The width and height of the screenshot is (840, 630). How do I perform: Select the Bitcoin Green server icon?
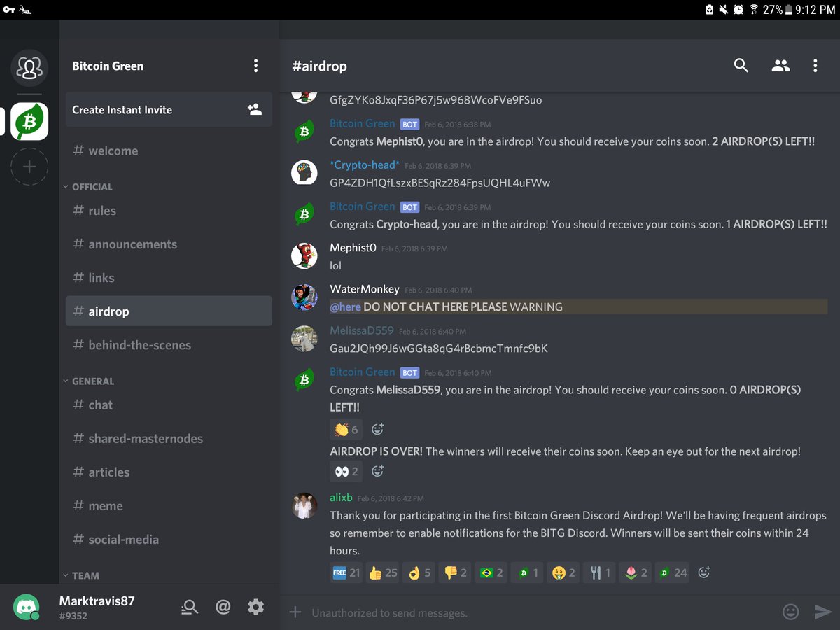pos(29,121)
